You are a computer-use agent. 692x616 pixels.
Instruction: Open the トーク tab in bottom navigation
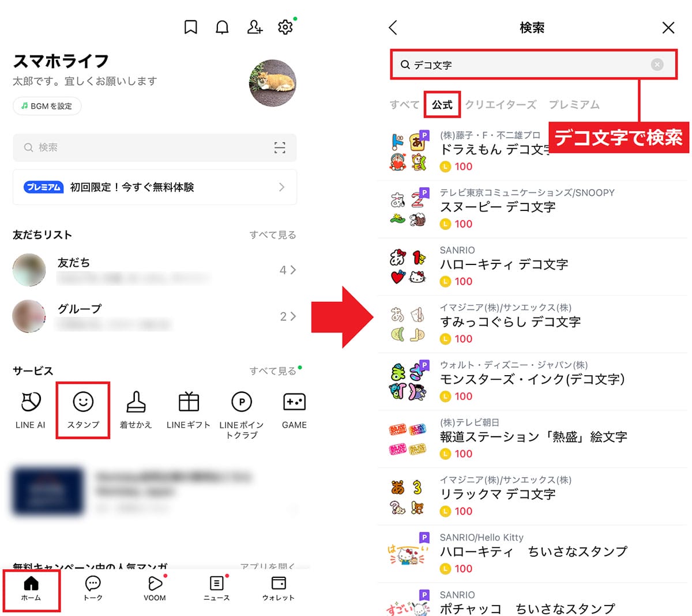93,588
